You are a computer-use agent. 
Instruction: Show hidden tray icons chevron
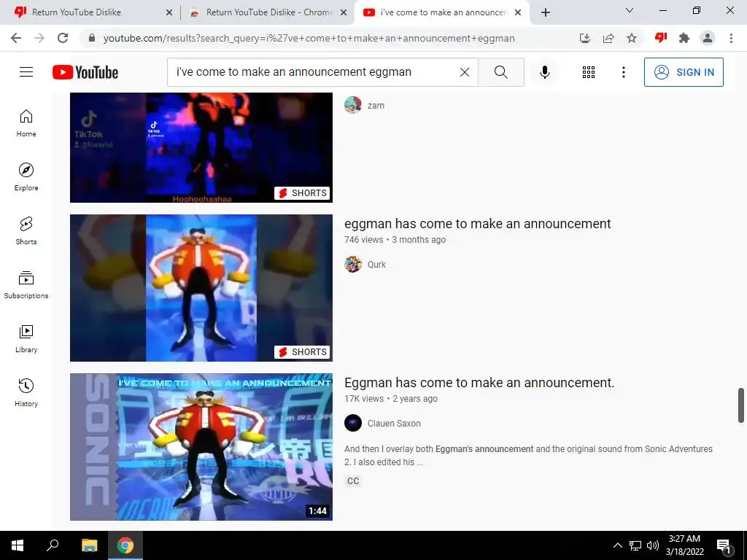coord(617,545)
